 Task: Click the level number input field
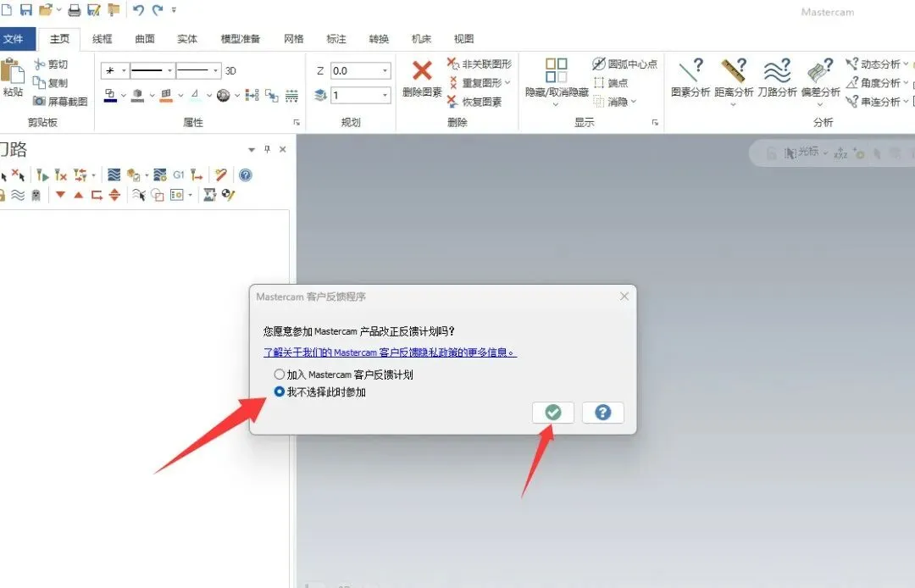pos(356,95)
